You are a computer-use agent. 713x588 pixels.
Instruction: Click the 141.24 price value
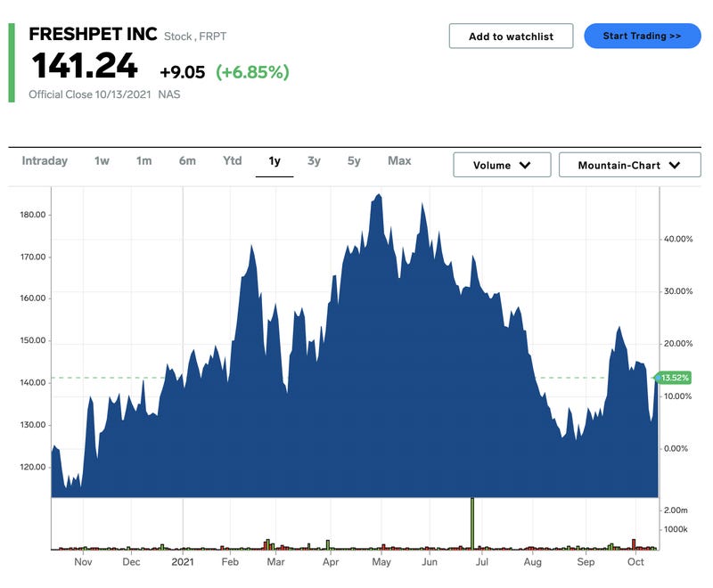coord(85,66)
